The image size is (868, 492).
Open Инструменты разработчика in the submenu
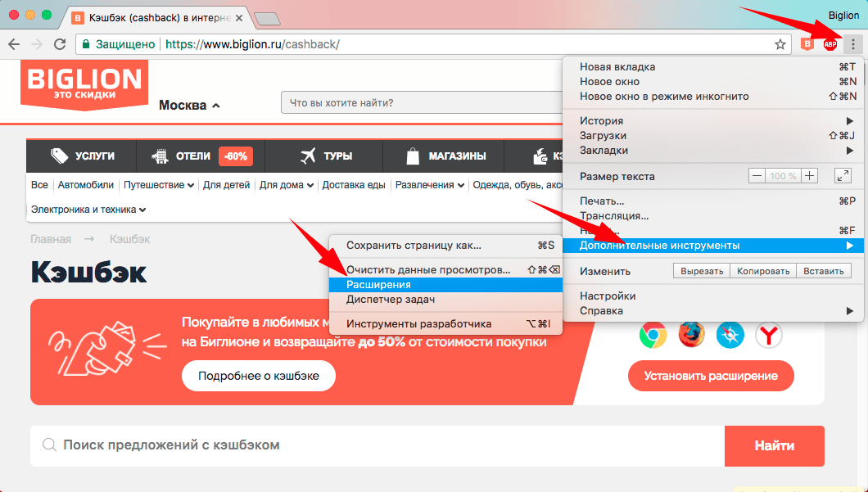[x=445, y=323]
